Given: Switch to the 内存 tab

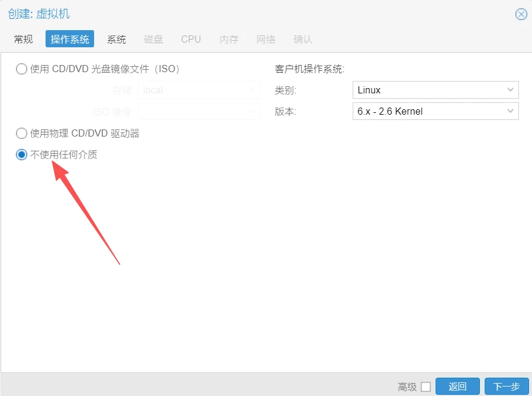Looking at the screenshot, I should pyautogui.click(x=229, y=40).
